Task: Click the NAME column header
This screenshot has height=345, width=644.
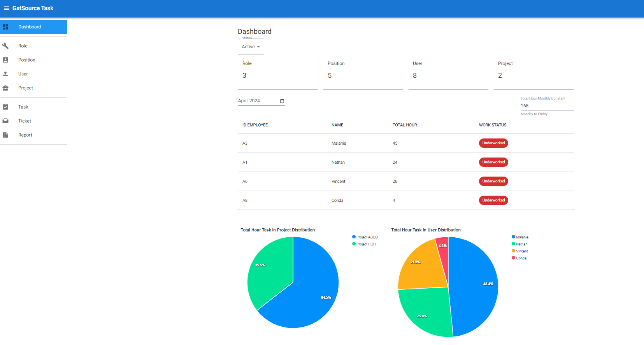Action: tap(337, 125)
